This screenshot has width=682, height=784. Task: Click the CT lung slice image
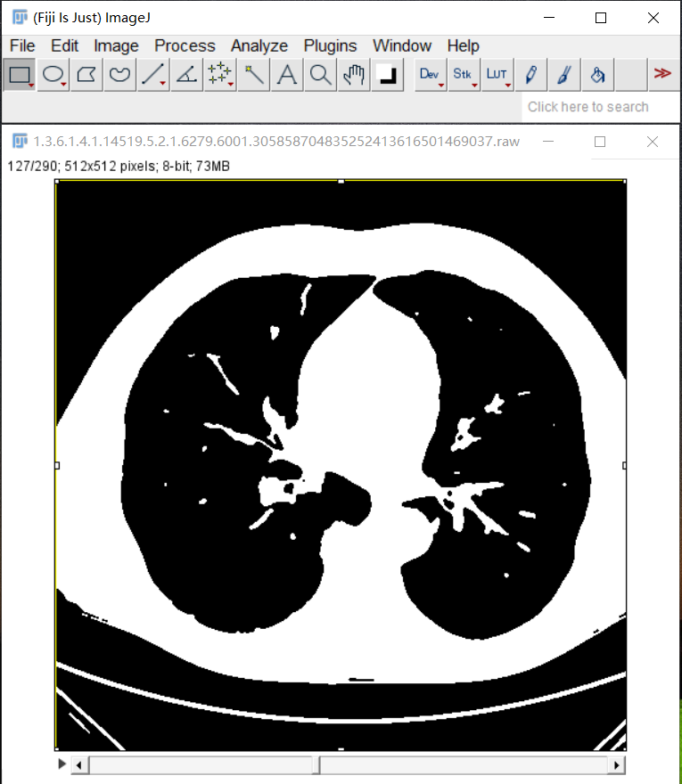click(x=341, y=465)
